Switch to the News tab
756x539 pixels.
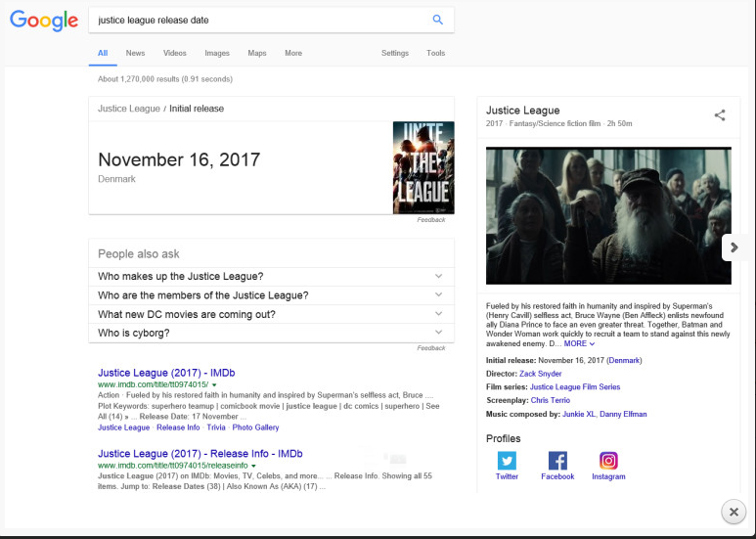(x=135, y=53)
